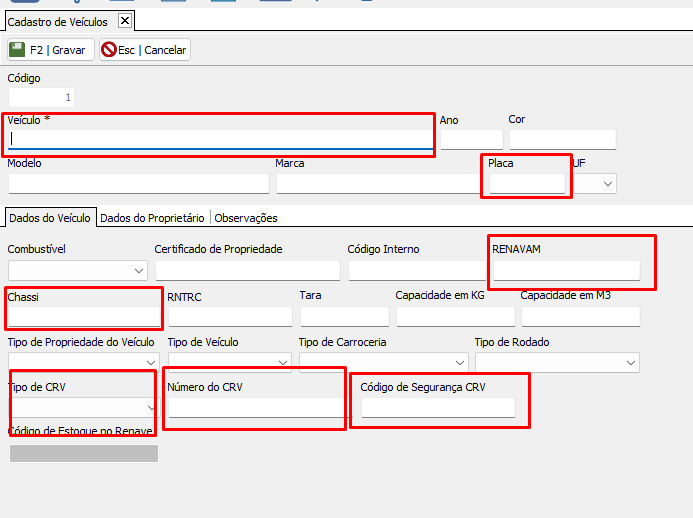Click the red cancel circle icon
This screenshot has height=518, width=693.
pos(108,50)
